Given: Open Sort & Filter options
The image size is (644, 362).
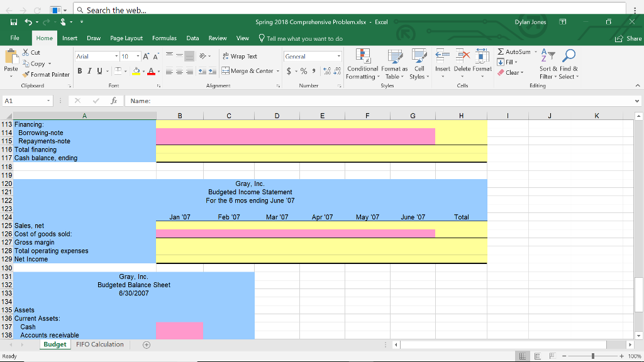Looking at the screenshot, I should [x=548, y=64].
